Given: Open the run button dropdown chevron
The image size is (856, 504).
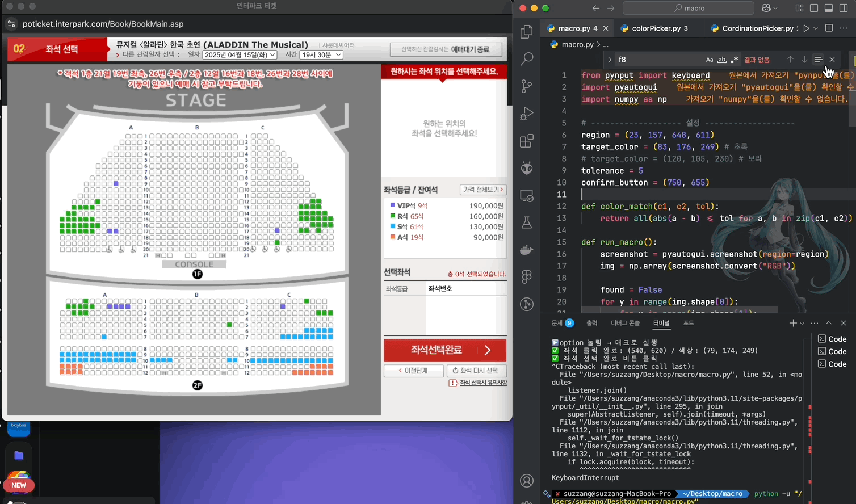Looking at the screenshot, I should point(816,28).
